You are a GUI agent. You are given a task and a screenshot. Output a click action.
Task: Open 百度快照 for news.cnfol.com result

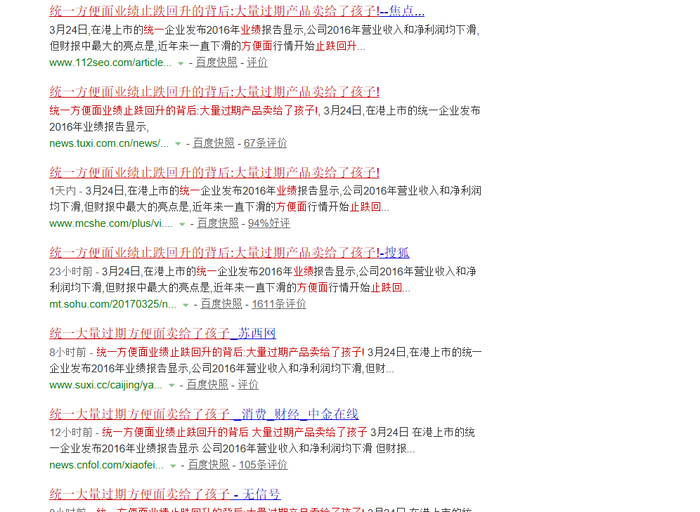click(208, 465)
